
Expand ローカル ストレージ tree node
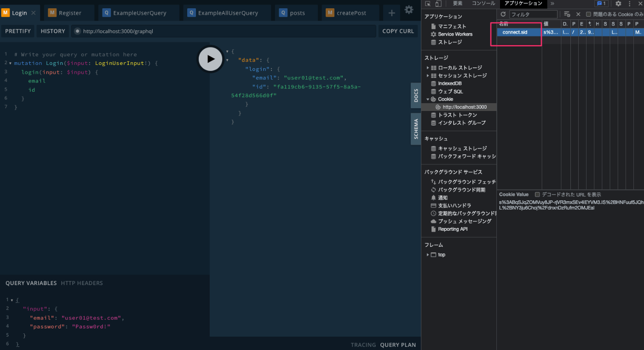point(428,68)
